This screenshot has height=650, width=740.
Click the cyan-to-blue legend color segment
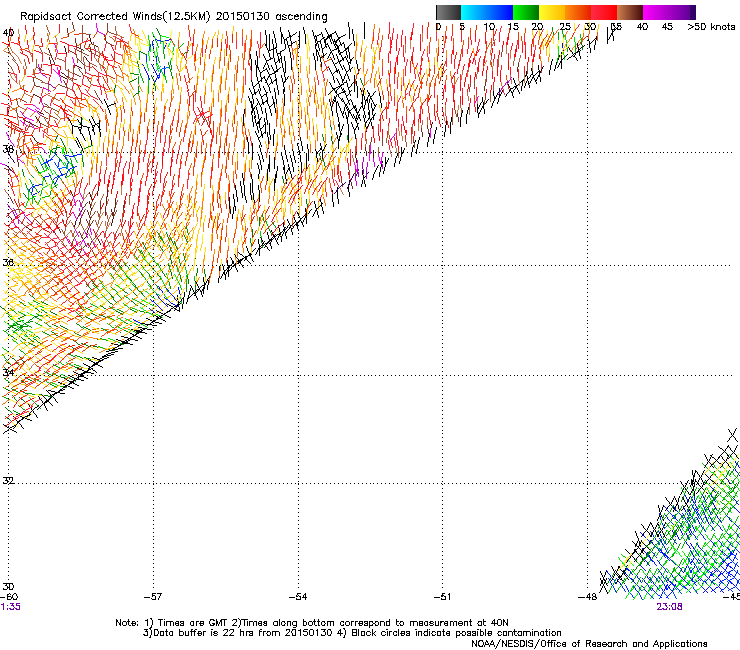point(487,12)
